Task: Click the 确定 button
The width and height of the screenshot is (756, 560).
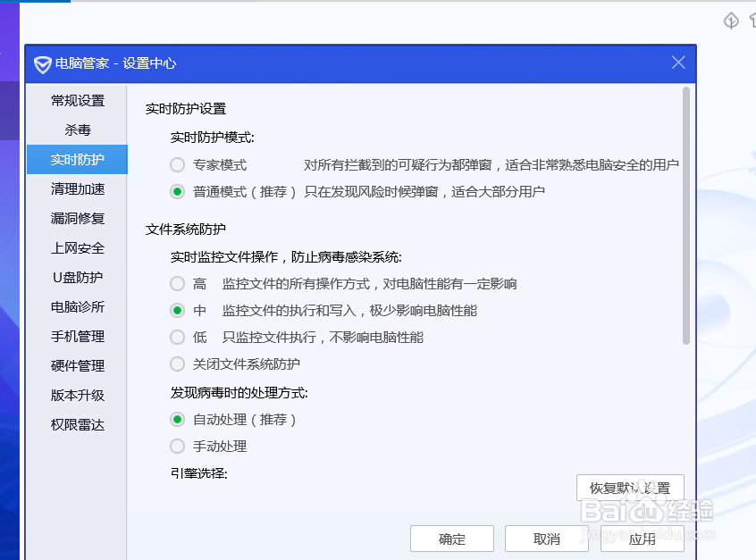Action: pos(452,539)
